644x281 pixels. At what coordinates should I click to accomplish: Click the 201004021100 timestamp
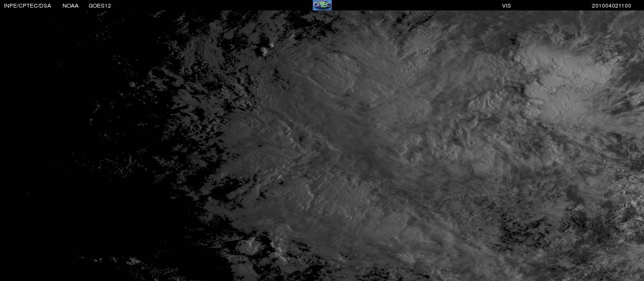tap(611, 6)
